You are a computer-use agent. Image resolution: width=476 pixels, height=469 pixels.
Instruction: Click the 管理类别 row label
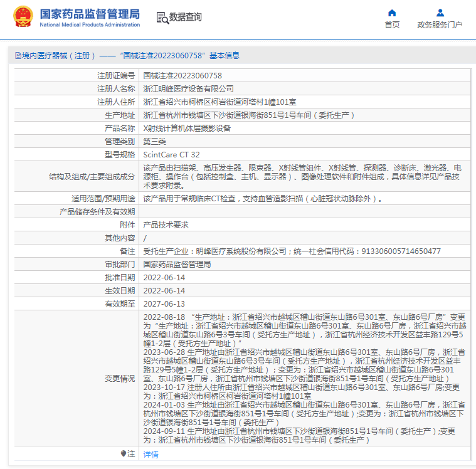[120, 142]
